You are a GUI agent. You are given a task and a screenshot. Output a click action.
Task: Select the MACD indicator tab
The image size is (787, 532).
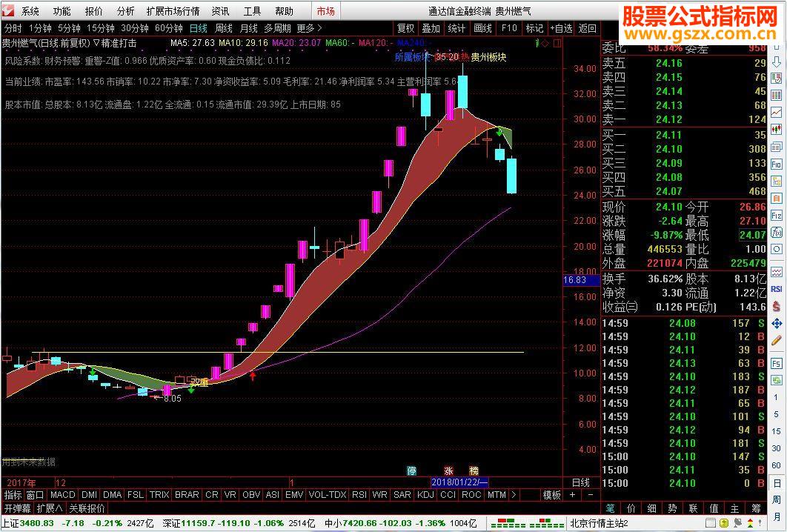pyautogui.click(x=63, y=495)
